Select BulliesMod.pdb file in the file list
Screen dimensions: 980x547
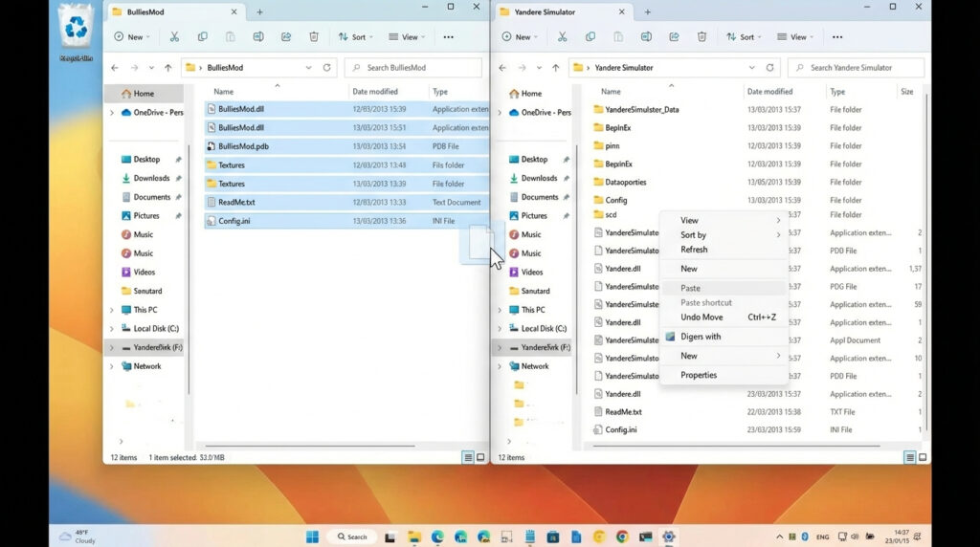245,146
